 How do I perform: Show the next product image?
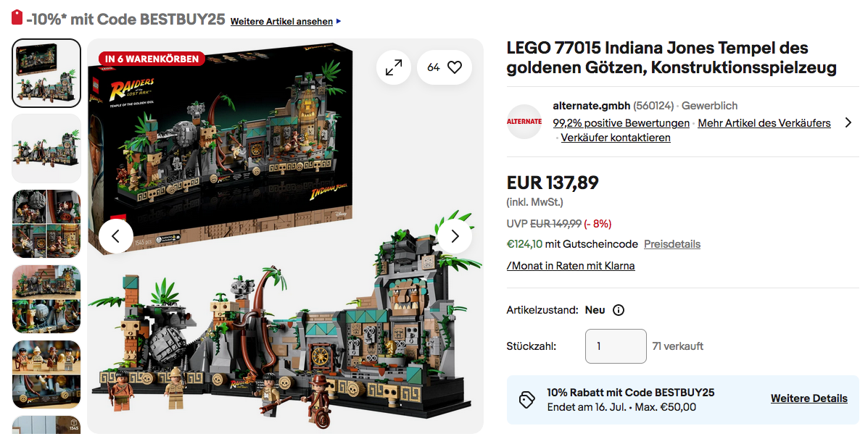455,236
